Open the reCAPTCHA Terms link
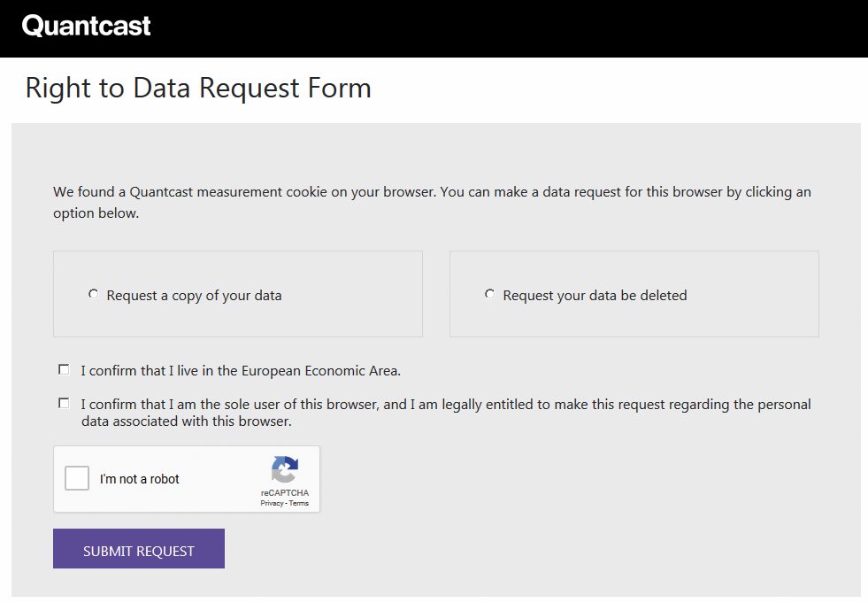The height and width of the screenshot is (603, 868). [x=298, y=503]
